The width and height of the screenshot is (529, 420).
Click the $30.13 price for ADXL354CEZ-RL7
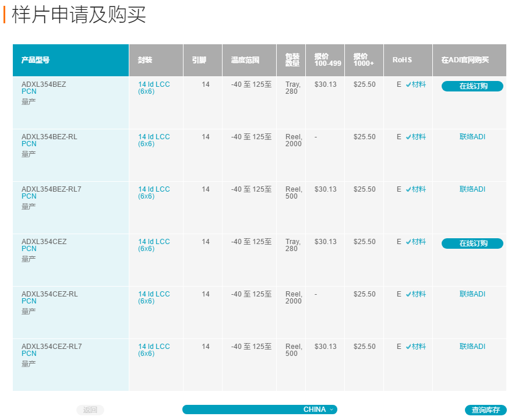(x=326, y=346)
